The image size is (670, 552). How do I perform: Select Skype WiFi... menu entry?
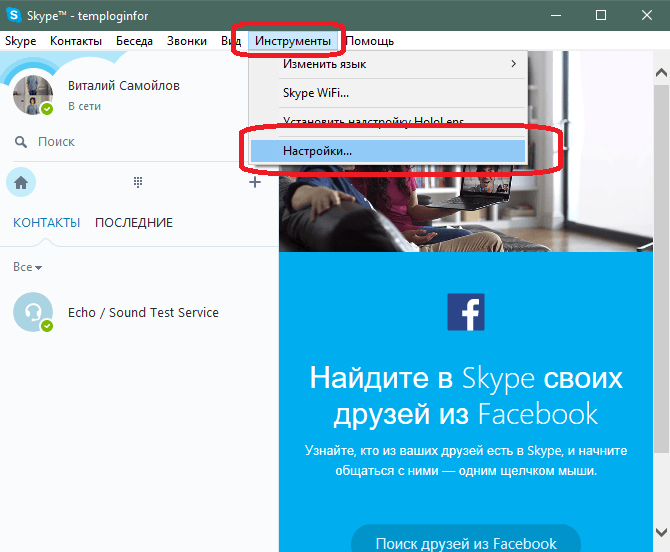click(388, 93)
